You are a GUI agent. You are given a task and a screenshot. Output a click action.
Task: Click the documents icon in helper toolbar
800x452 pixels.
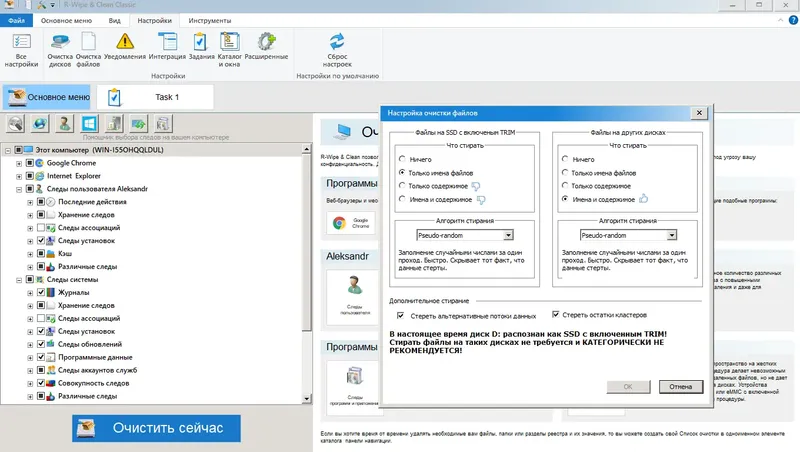163,123
